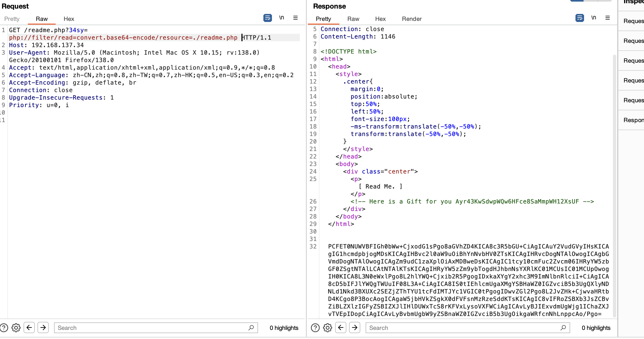Go to previous match in Request search
Image resolution: width=644 pixels, height=339 pixels.
click(x=29, y=327)
